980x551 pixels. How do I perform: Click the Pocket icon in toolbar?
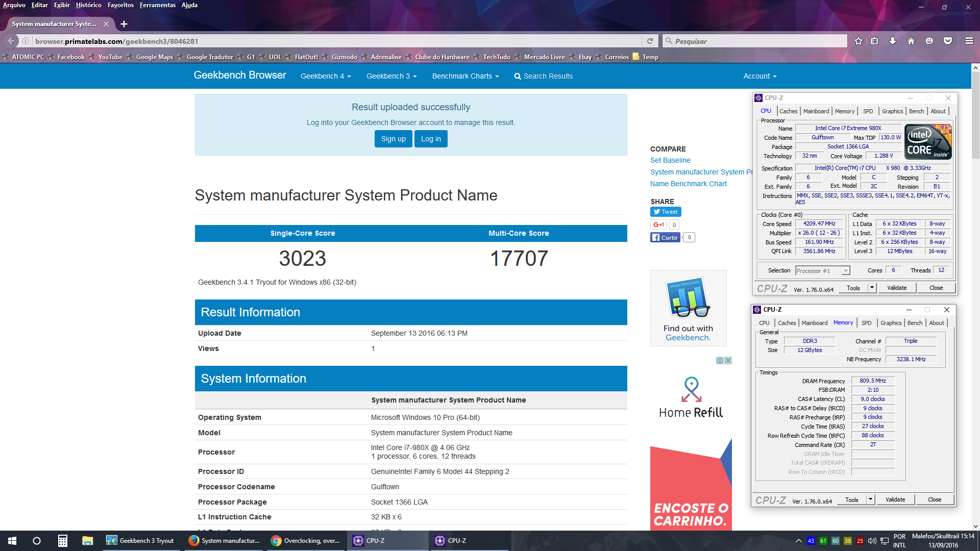[948, 41]
